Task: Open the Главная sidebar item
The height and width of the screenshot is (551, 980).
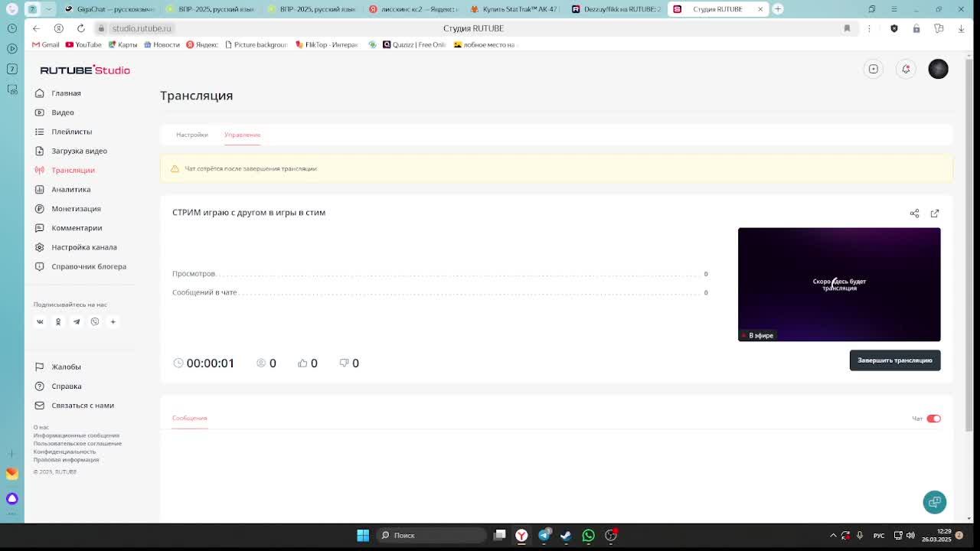Action: coord(66,93)
